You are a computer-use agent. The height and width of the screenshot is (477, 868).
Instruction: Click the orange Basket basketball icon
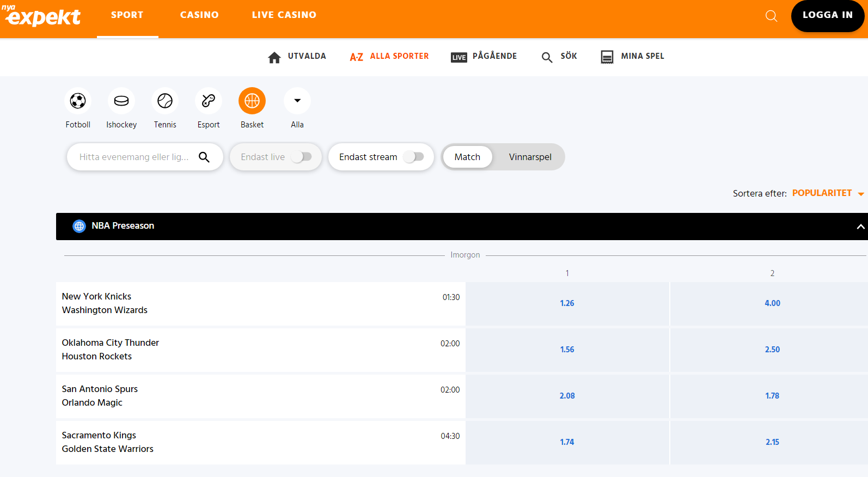[x=252, y=101]
